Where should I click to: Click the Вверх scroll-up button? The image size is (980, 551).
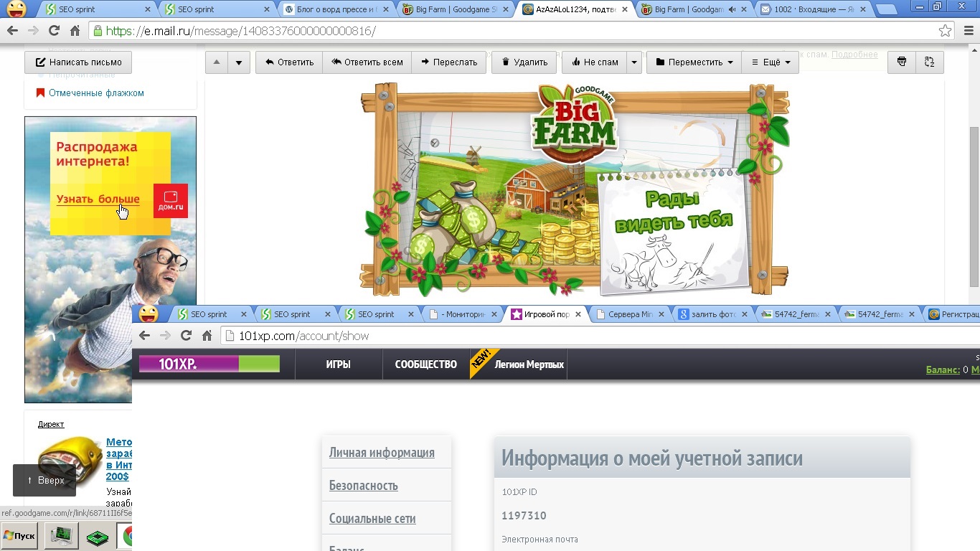[44, 480]
